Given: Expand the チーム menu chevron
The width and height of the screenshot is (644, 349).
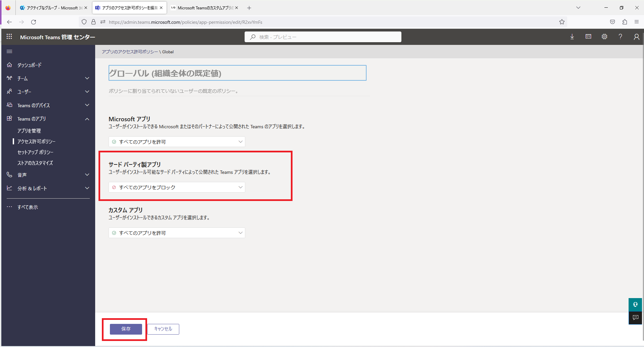Looking at the screenshot, I should [x=87, y=78].
